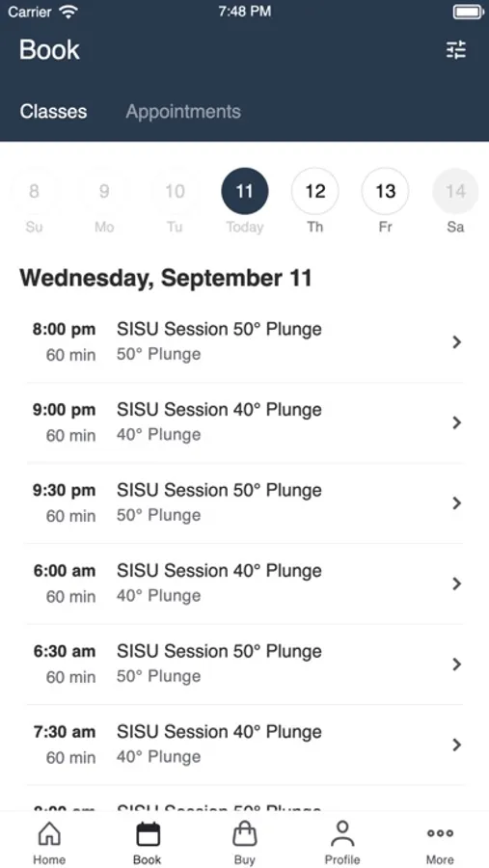Viewport: 489px width, 868px height.
Task: Tap the battery status icon
Action: (x=469, y=12)
